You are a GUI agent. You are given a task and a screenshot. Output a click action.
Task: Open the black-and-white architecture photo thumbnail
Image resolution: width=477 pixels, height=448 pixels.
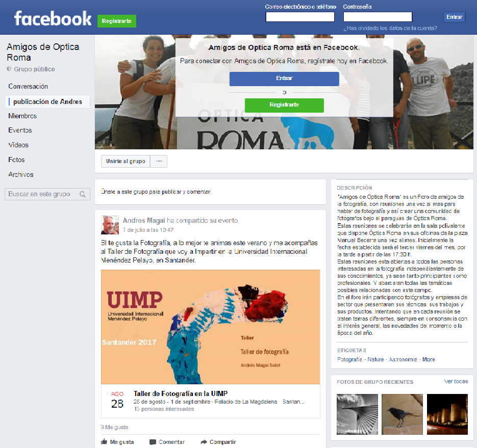click(x=357, y=414)
